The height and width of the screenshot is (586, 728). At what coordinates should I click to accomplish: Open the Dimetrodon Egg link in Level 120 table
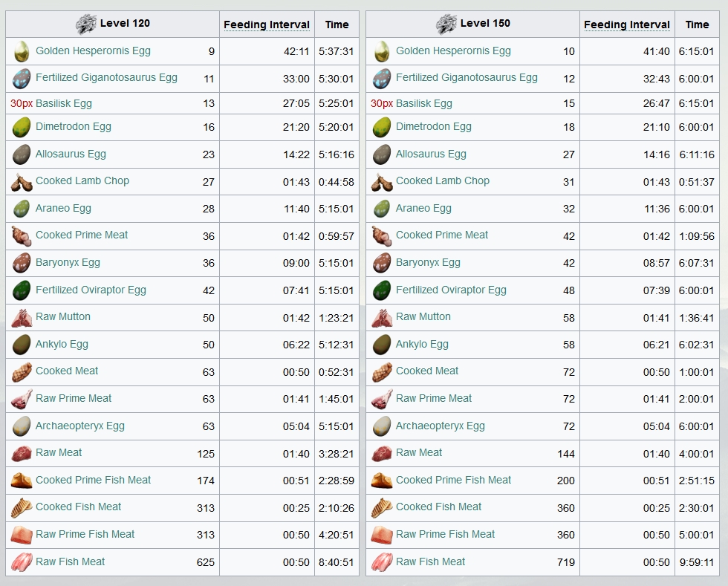click(74, 126)
